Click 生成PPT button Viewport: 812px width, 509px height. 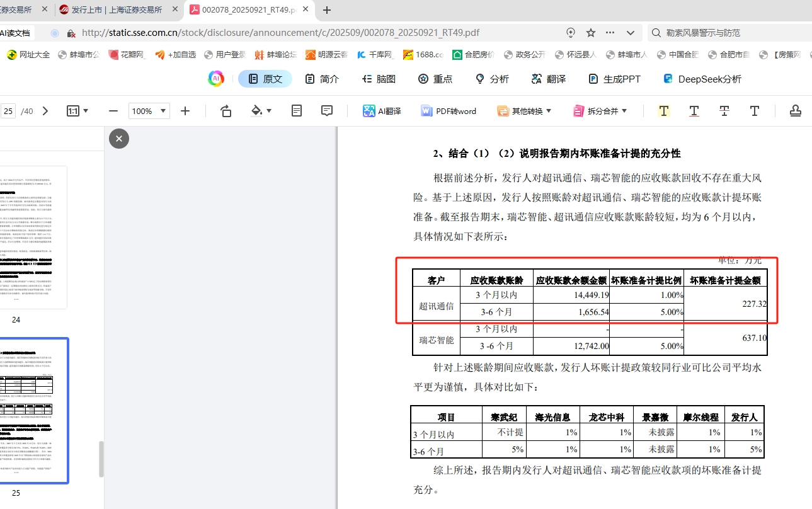(x=614, y=79)
